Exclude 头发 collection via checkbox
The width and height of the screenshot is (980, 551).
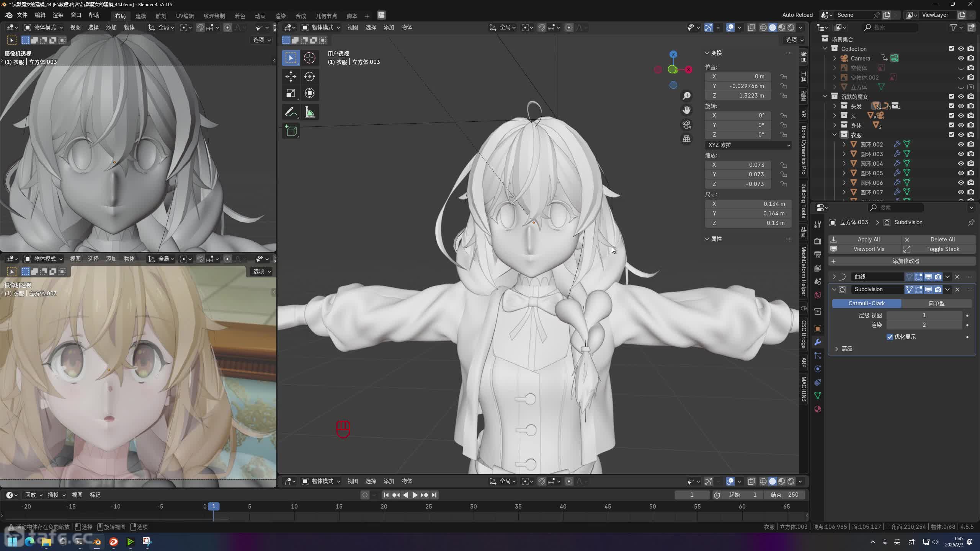(x=951, y=106)
